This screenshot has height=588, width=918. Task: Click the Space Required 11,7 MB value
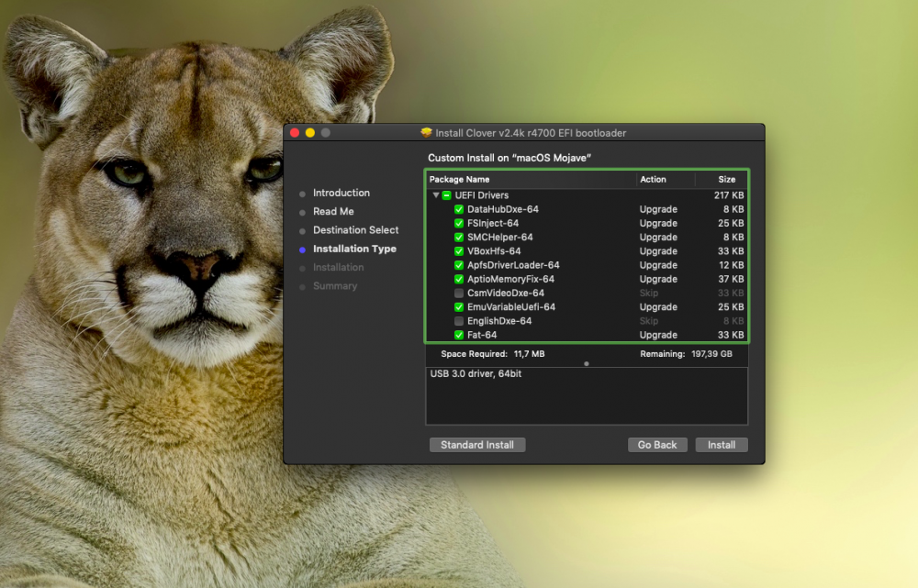[x=529, y=354]
